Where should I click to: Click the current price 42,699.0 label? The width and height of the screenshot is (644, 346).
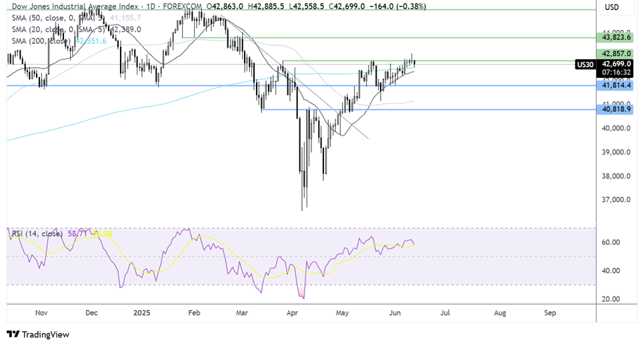point(615,64)
